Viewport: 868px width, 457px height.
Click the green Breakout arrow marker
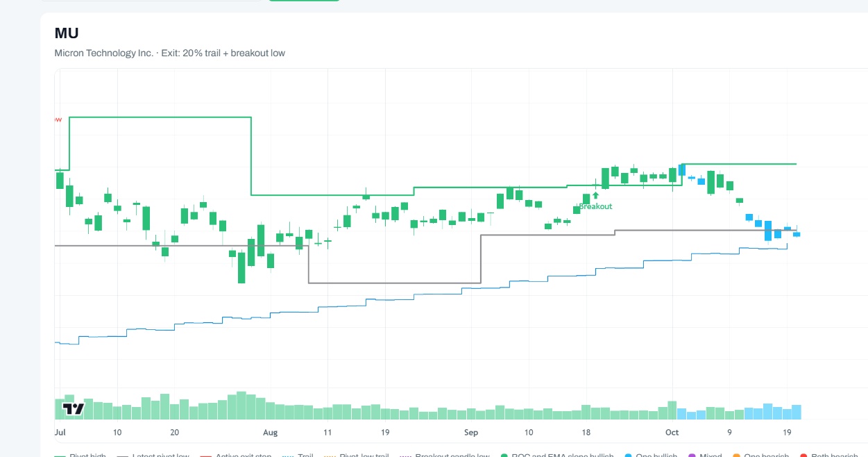595,196
